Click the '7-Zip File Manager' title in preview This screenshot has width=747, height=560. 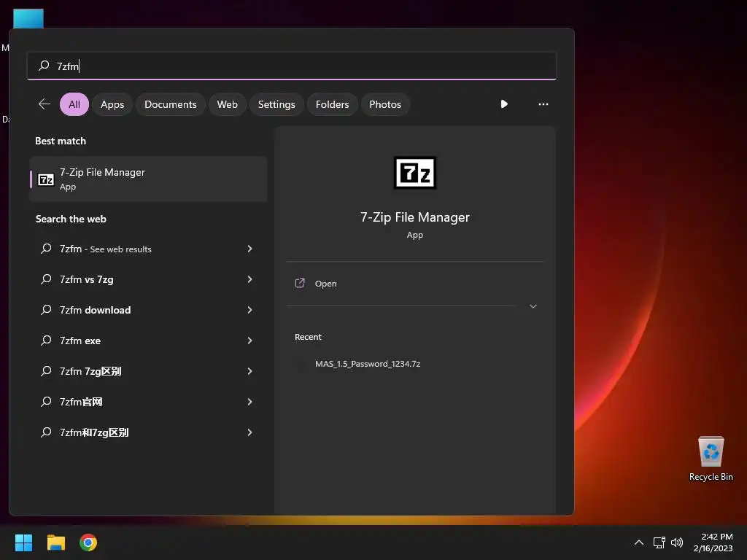point(415,217)
